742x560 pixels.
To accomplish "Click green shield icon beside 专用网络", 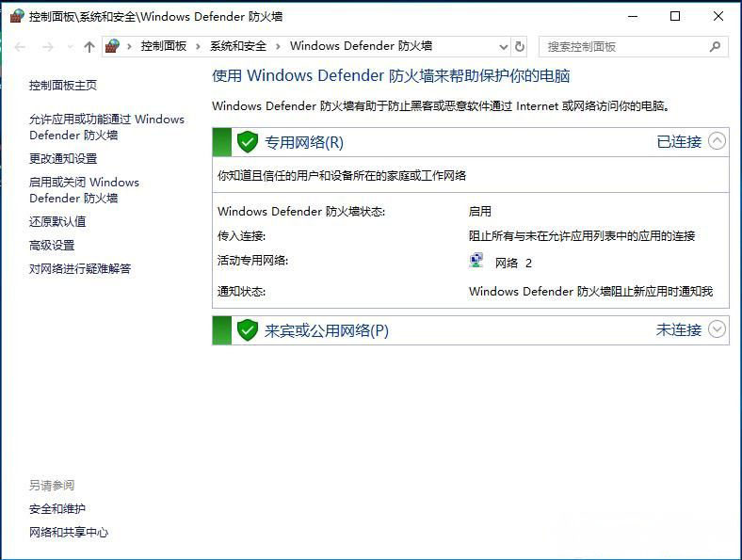I will coord(247,141).
